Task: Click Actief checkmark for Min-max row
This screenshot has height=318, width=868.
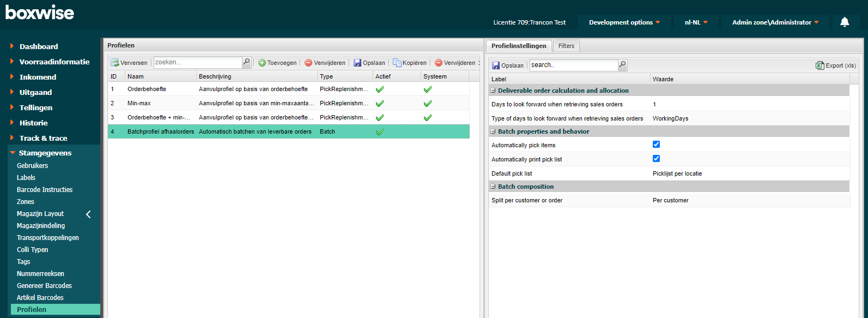Action: tap(380, 103)
